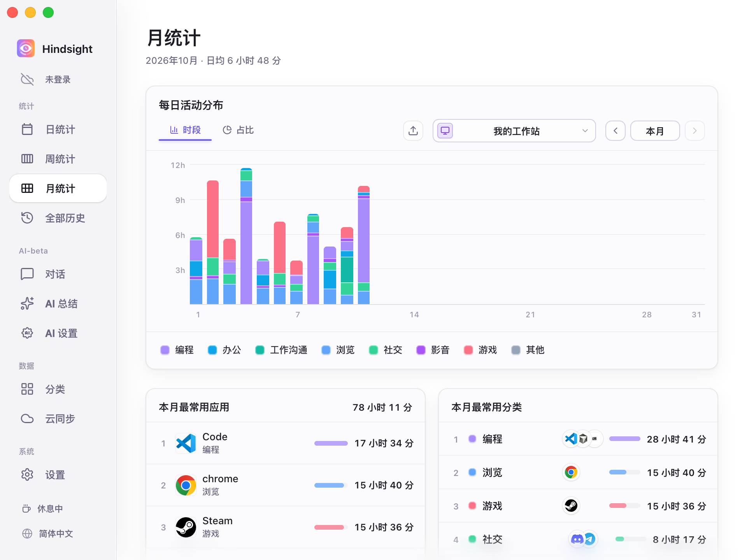Click the 休息中 coffee cup status
Screen dimensions: 747x560
coord(43,509)
